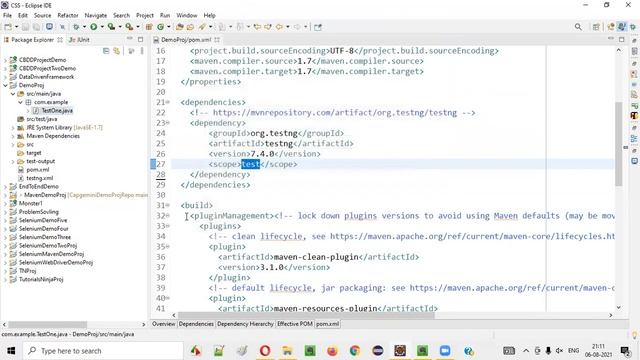Click the Open Task icon

tap(190, 27)
